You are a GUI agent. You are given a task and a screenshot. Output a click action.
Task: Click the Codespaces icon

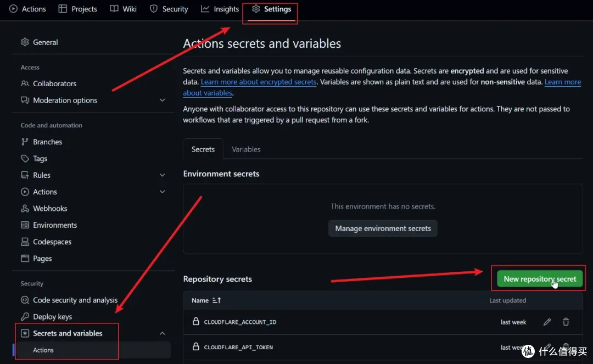[x=25, y=242]
